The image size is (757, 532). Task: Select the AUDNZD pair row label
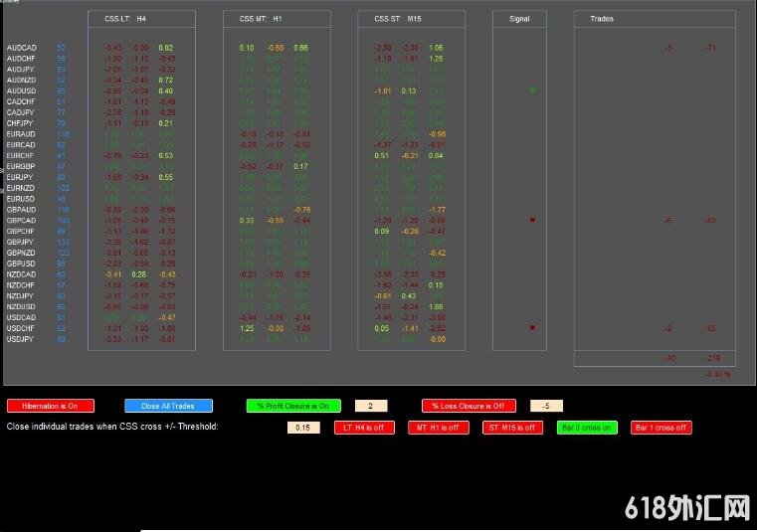[21, 81]
